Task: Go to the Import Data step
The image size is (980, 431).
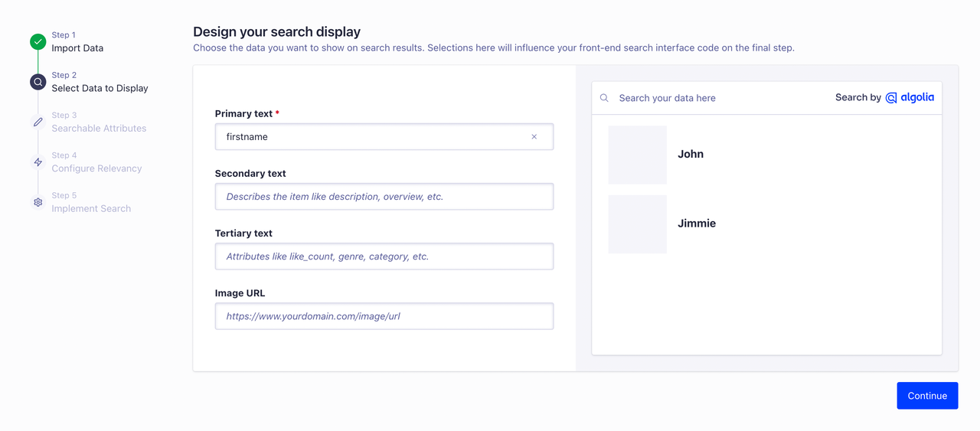Action: (77, 48)
